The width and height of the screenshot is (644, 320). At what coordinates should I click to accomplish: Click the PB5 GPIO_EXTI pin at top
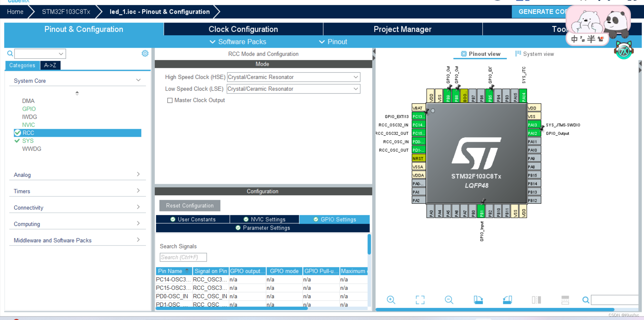490,96
